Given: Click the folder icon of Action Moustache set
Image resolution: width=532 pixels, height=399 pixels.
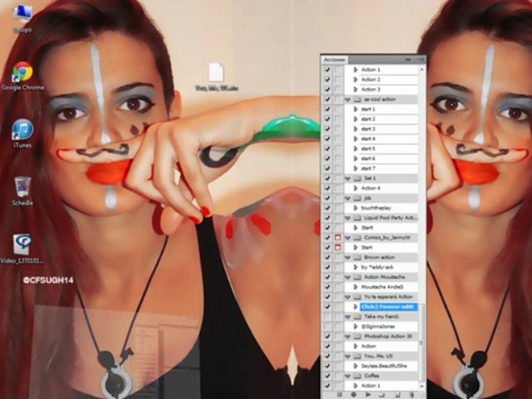Looking at the screenshot, I should [x=357, y=277].
